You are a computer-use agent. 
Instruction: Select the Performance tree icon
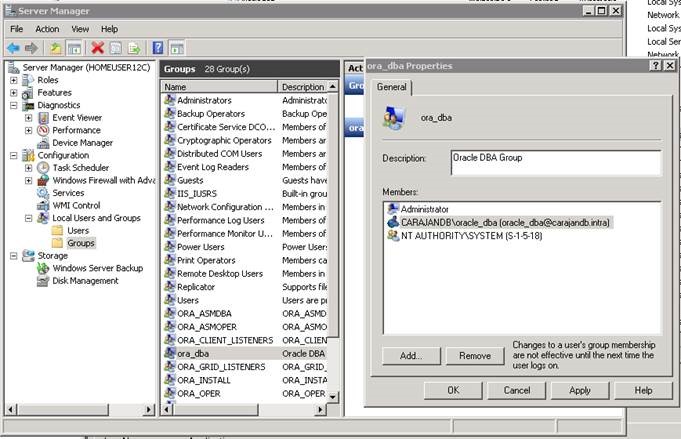pyautogui.click(x=43, y=130)
